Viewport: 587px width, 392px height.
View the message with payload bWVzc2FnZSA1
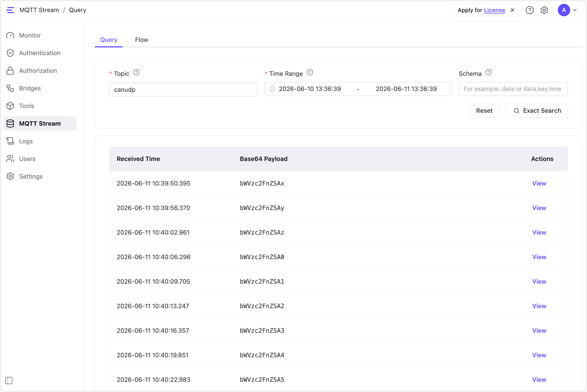pos(539,281)
